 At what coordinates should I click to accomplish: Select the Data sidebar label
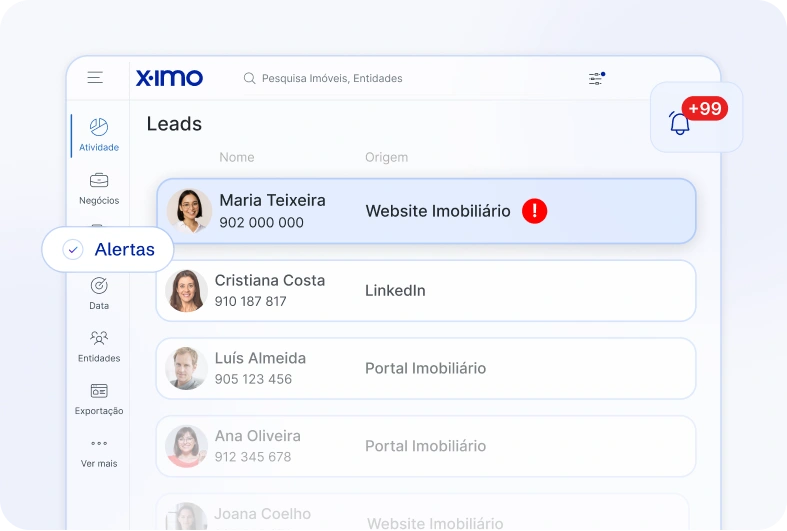point(99,306)
